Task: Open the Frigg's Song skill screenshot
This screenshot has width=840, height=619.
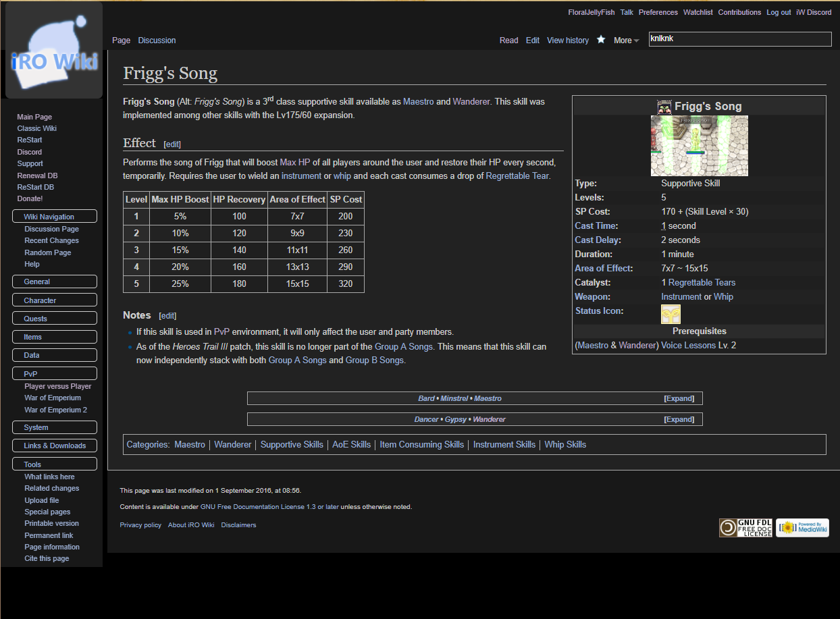Action: point(699,145)
